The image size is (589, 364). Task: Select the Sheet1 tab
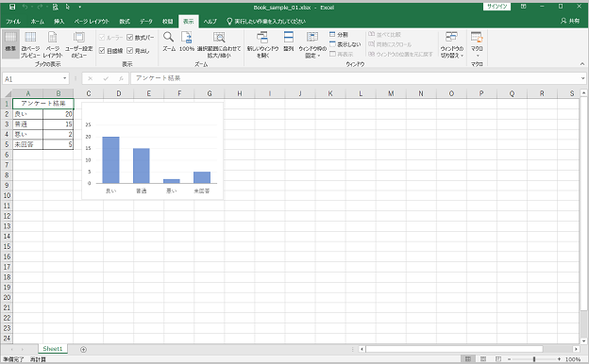[x=53, y=349]
